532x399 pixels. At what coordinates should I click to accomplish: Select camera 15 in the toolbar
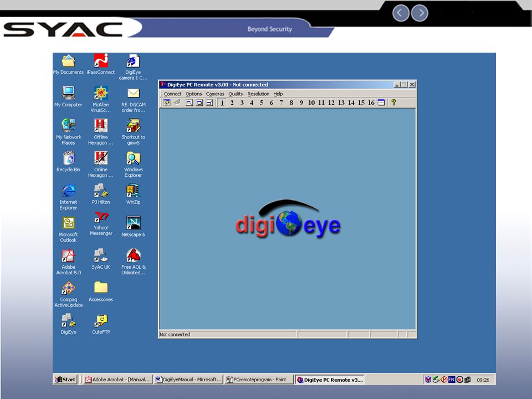tap(361, 103)
